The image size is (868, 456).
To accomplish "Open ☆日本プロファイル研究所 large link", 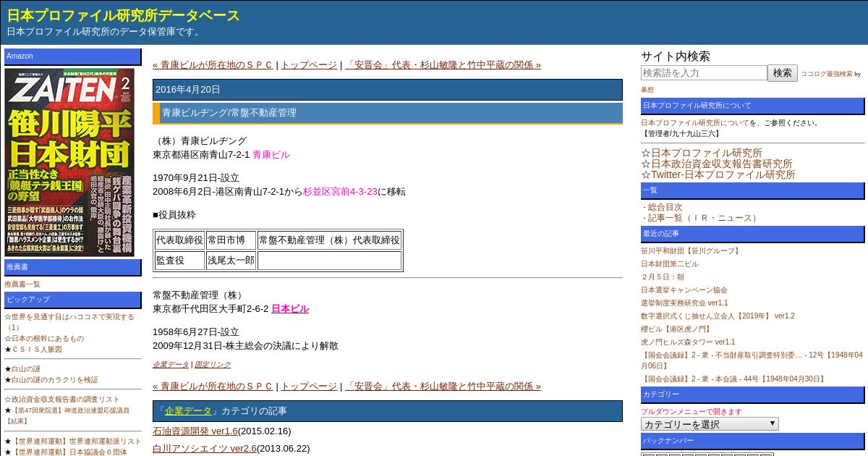I will (707, 153).
